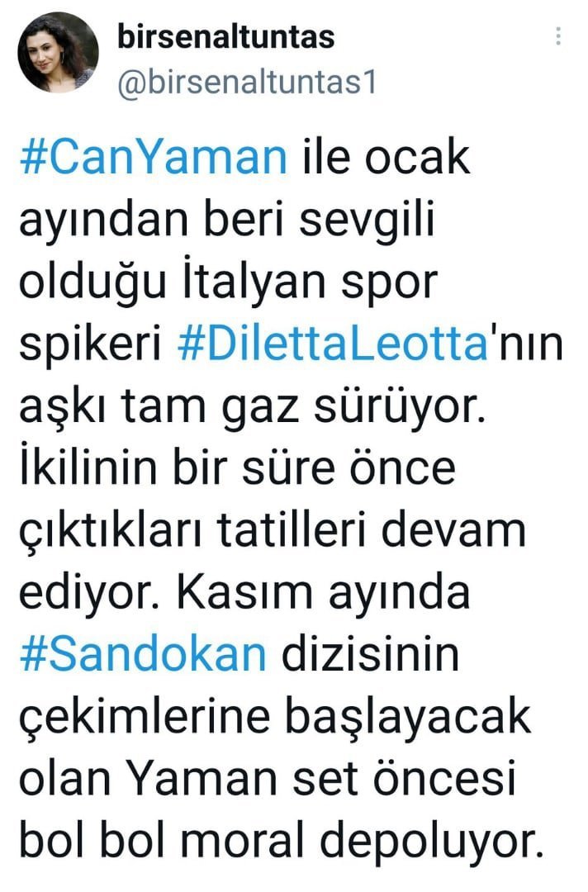
Task: Click the text 'ediyor. Kasım ayında'
Action: tap(244, 594)
